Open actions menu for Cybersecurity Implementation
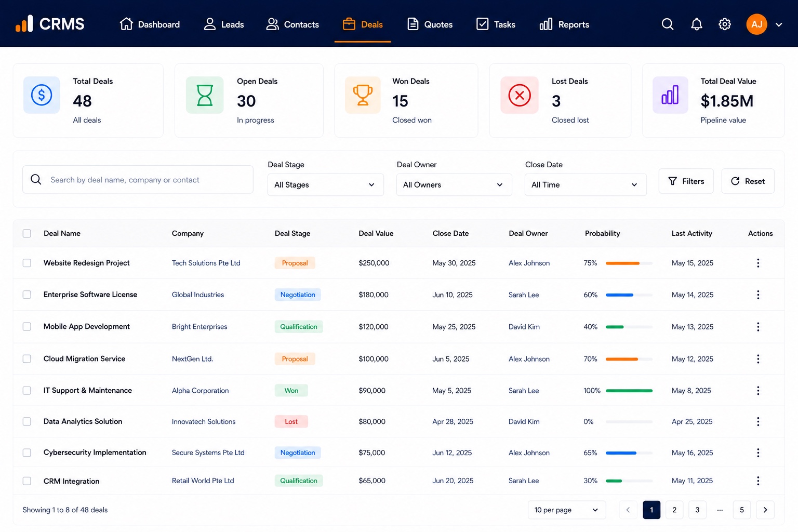This screenshot has height=532, width=798. pos(758,453)
